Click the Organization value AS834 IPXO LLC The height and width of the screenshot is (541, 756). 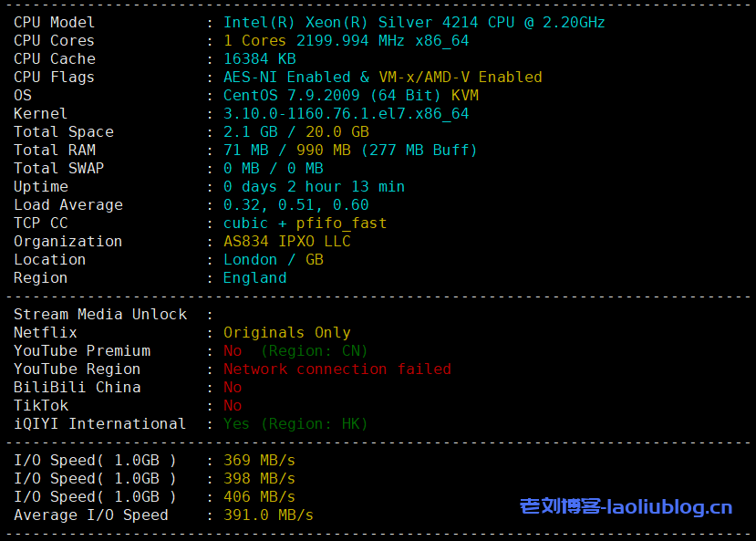click(x=286, y=241)
